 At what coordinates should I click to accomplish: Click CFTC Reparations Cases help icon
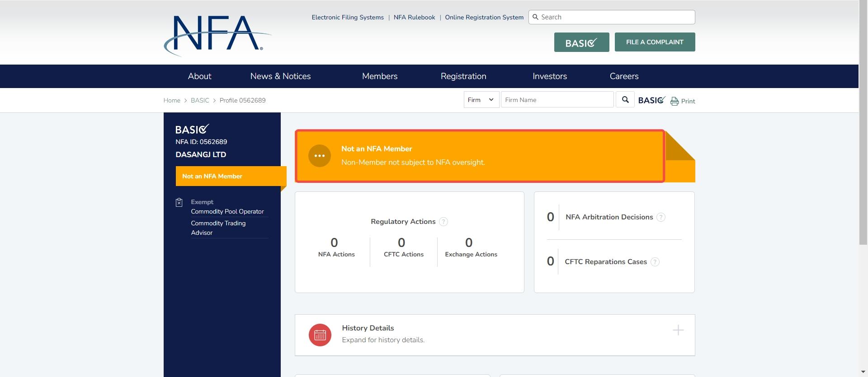655,262
